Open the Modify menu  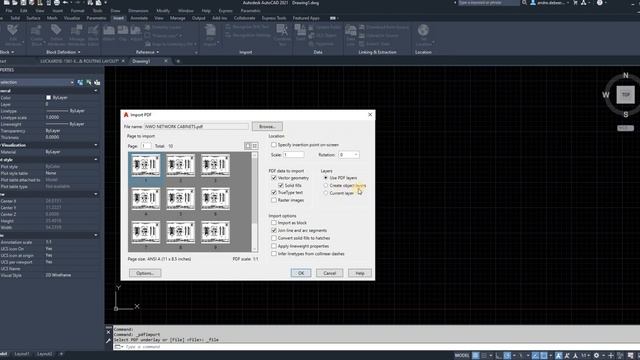click(x=163, y=11)
